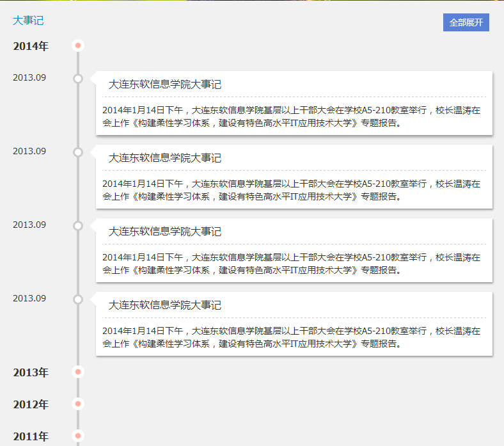This screenshot has width=504, height=446.
Task: Select the third 2013.09 event circle marker
Action: pos(78,226)
